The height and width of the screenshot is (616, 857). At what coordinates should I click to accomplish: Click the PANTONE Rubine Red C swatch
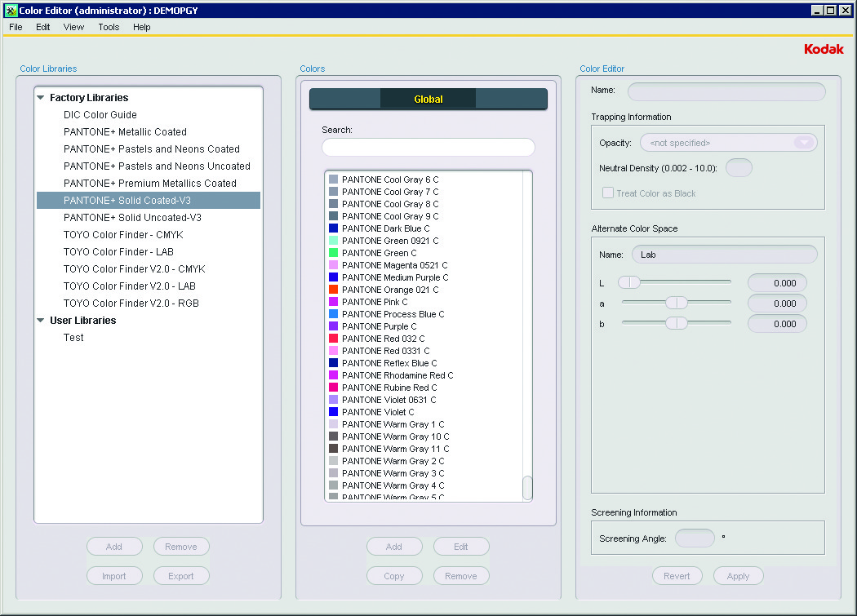pyautogui.click(x=333, y=388)
